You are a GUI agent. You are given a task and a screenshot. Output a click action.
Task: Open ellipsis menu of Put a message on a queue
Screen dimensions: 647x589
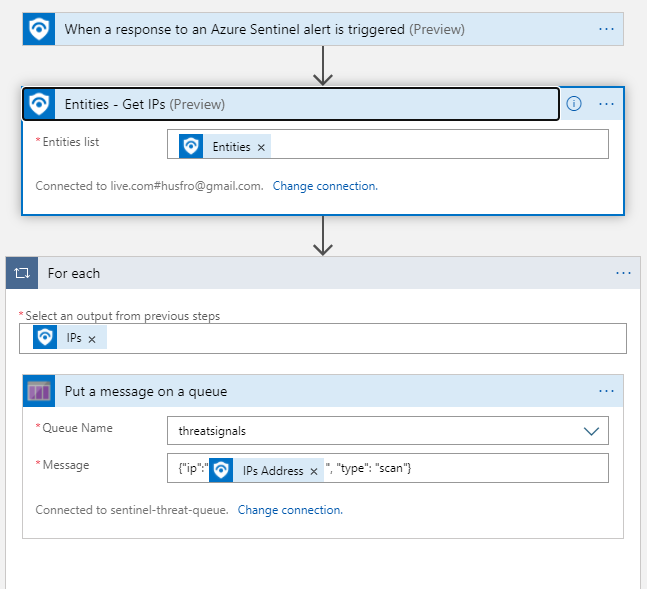click(x=606, y=391)
